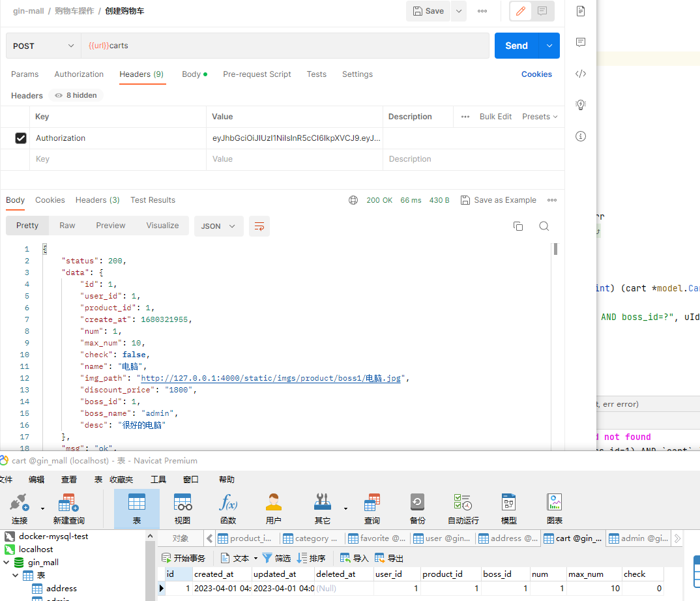700x601 pixels.
Task: Open the Test Results response tab
Action: click(153, 200)
